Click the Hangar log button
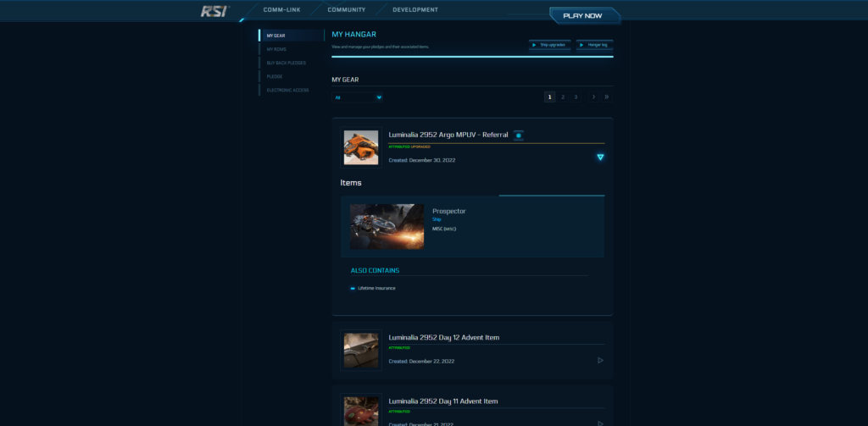Viewport: 868px width, 426px height. tap(594, 45)
